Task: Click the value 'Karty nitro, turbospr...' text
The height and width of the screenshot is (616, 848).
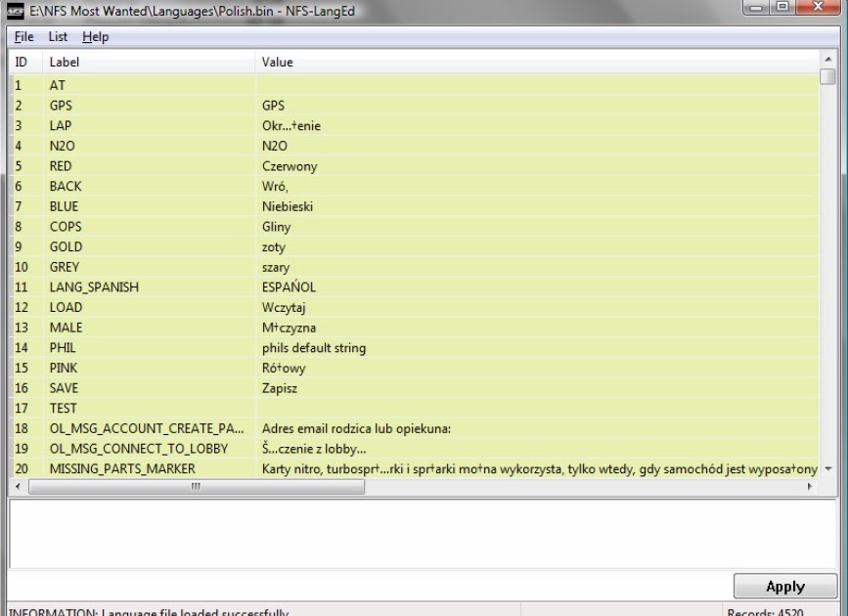Action: point(539,469)
